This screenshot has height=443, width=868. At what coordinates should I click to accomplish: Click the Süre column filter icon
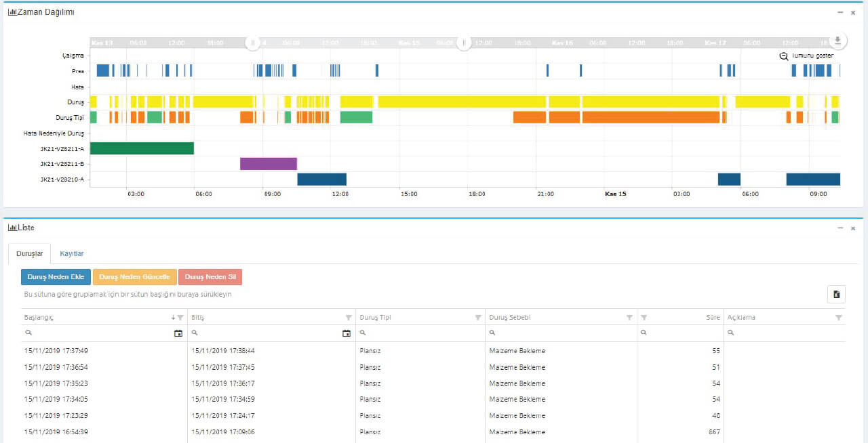tap(644, 318)
